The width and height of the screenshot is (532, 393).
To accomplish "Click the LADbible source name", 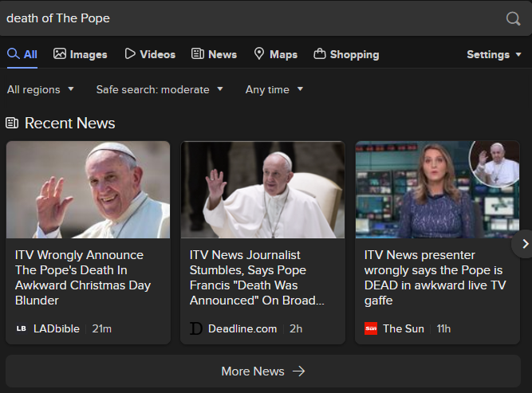I will (x=57, y=328).
